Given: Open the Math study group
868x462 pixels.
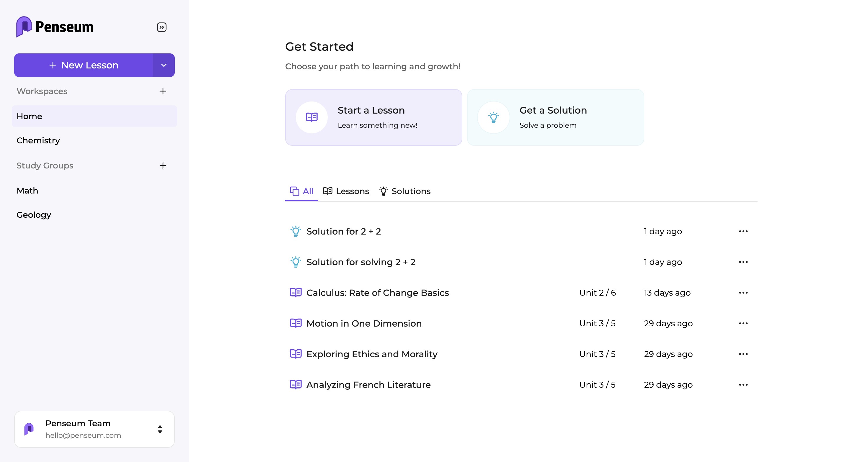Looking at the screenshot, I should (27, 191).
